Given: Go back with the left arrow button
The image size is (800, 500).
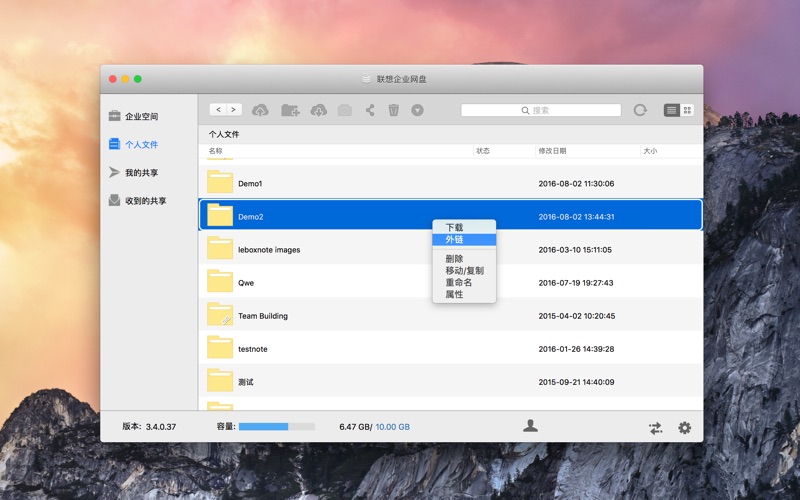Looking at the screenshot, I should (218, 110).
